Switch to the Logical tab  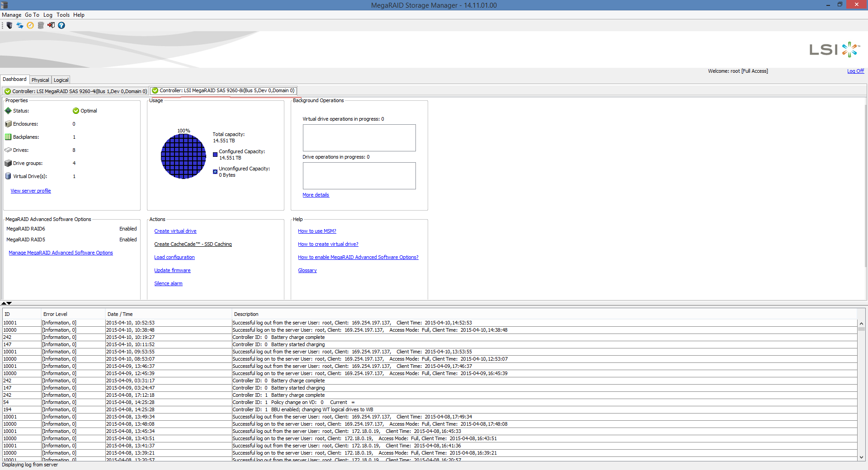coord(61,80)
